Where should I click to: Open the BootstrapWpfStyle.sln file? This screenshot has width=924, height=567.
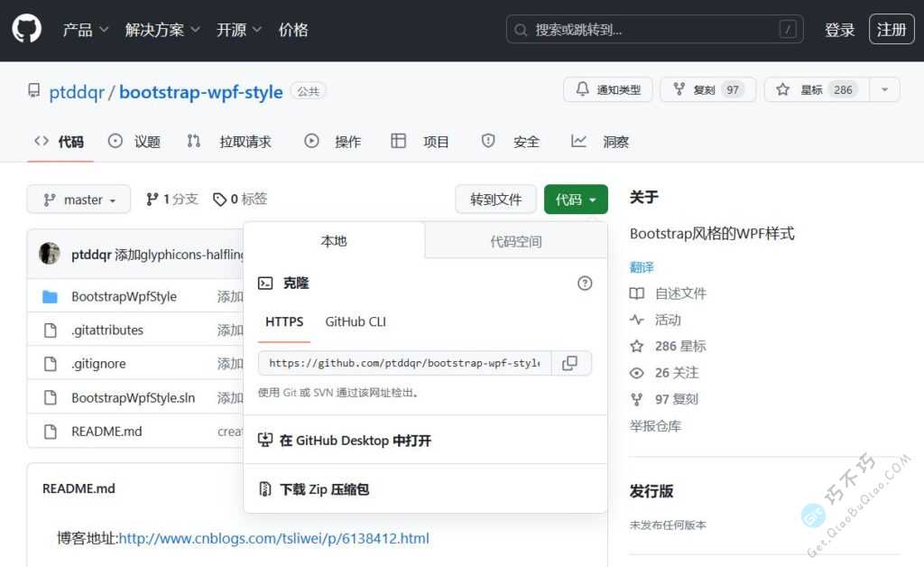tap(134, 398)
